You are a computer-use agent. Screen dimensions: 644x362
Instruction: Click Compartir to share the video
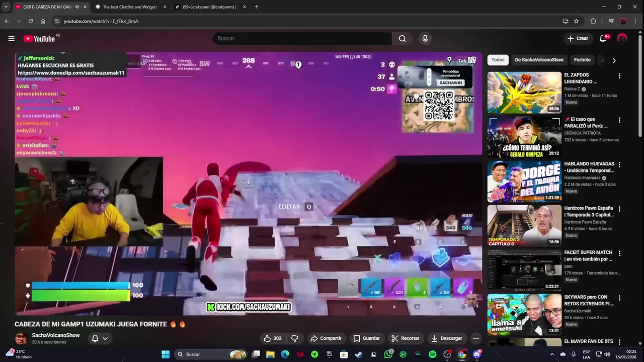click(x=326, y=338)
